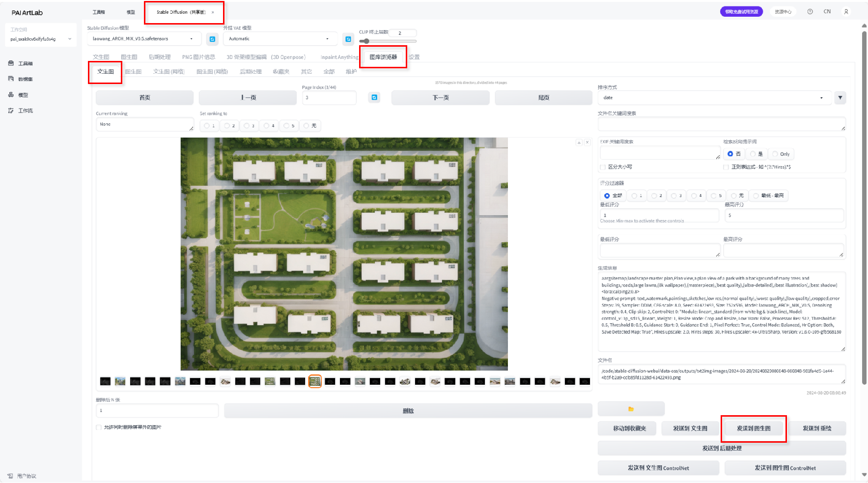
Task: Open the folder icon button
Action: click(x=631, y=409)
